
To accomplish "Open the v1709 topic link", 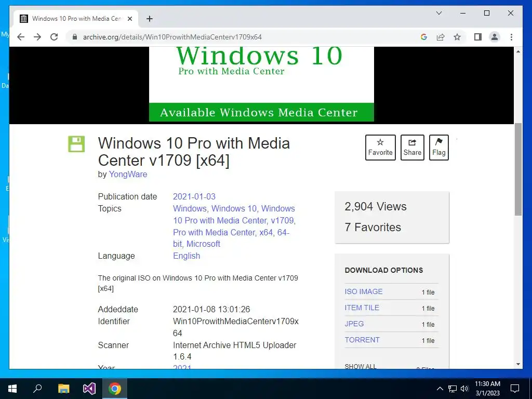I will [x=282, y=220].
